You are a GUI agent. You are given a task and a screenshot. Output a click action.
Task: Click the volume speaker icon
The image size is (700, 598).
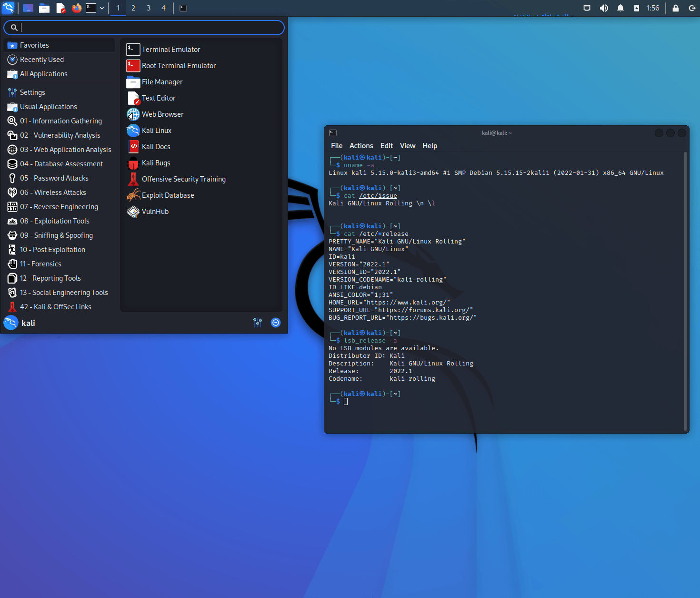tap(604, 8)
